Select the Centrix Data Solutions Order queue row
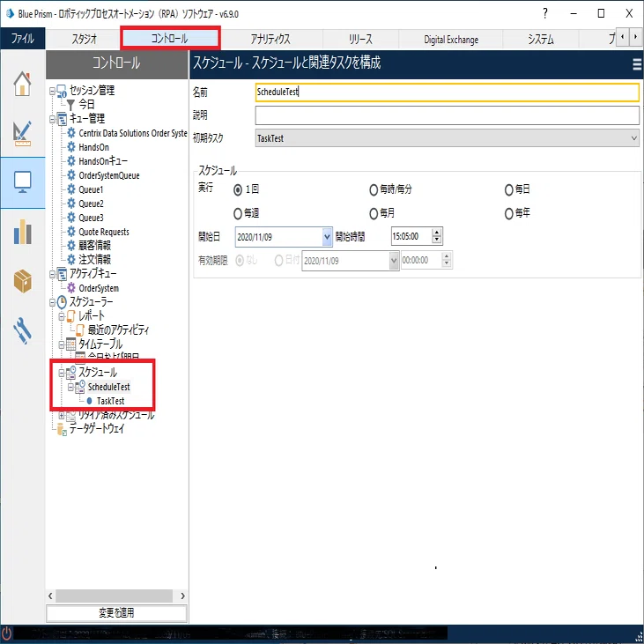 (x=128, y=133)
